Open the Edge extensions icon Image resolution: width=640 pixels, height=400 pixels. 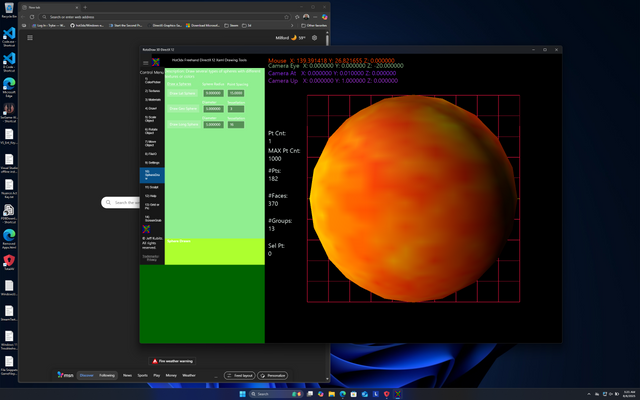click(297, 17)
